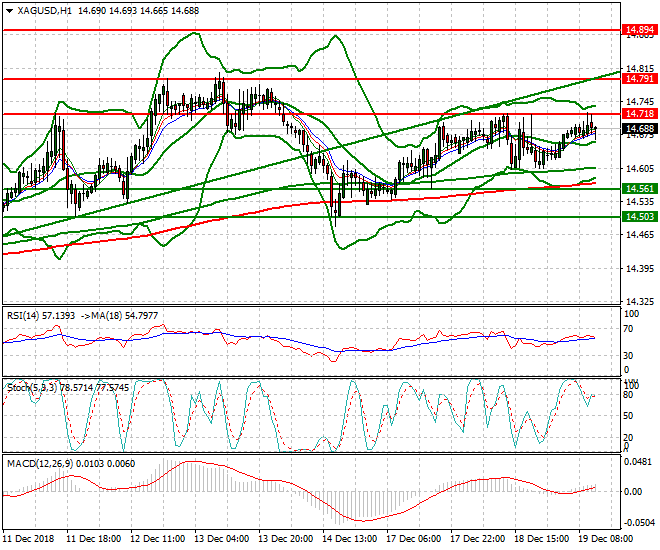Select the RSI scale value 30
660x550 pixels.
(628, 356)
